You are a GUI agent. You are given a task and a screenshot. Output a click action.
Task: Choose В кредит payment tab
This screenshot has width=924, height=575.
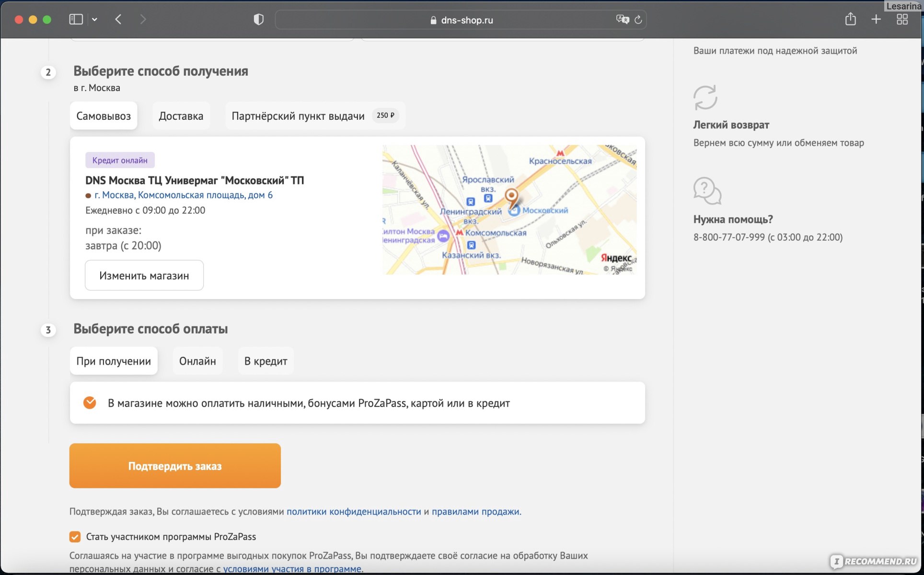pos(266,361)
